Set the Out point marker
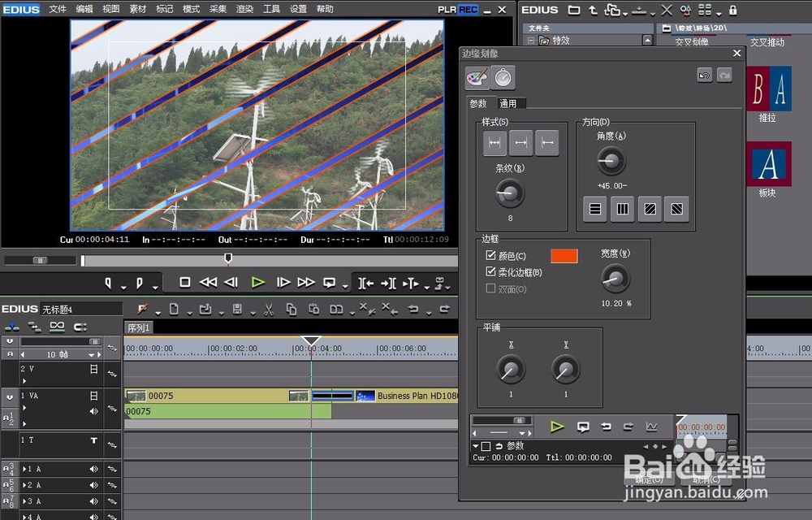812x520 pixels. pyautogui.click(x=140, y=283)
